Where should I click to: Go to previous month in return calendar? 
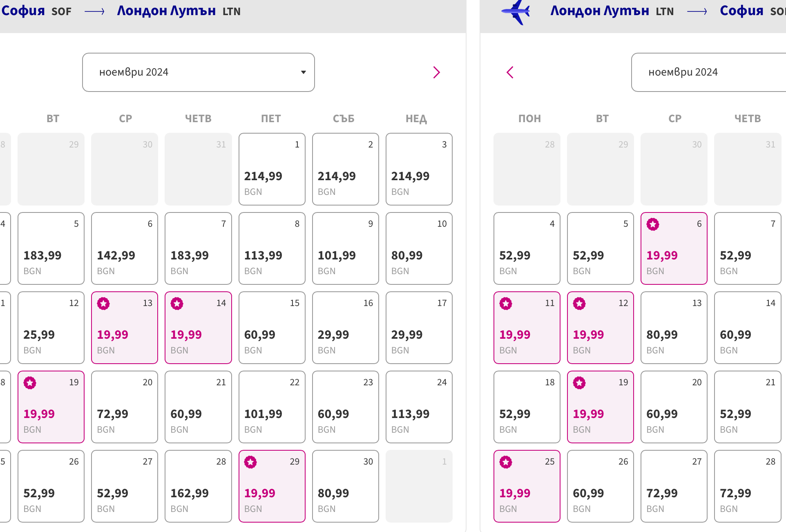click(x=510, y=72)
